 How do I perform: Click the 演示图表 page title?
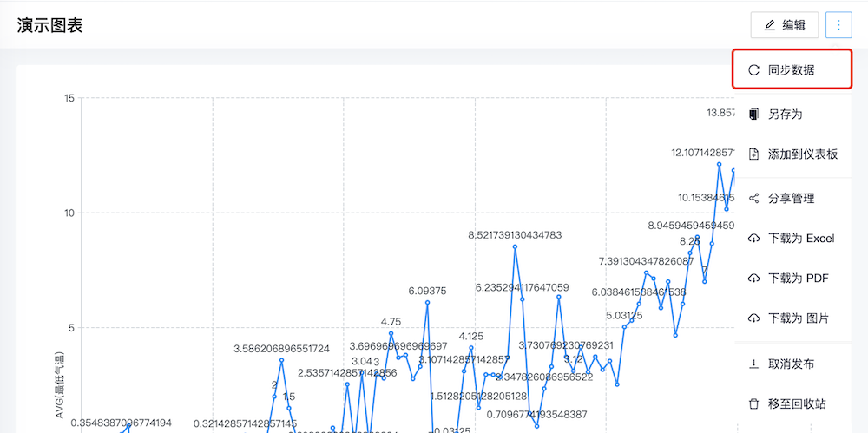tap(50, 25)
